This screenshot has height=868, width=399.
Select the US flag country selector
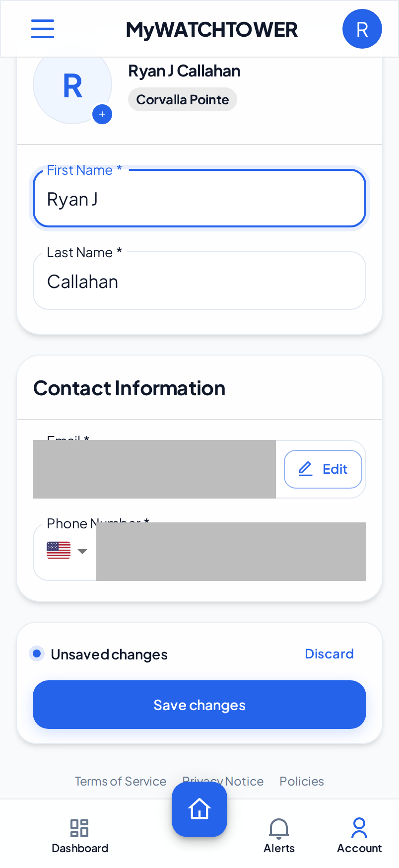click(x=59, y=550)
